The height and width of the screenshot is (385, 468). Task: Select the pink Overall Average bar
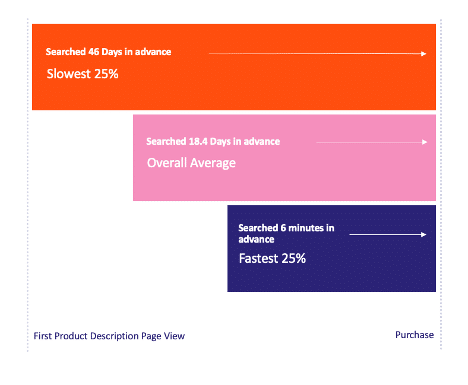(284, 158)
